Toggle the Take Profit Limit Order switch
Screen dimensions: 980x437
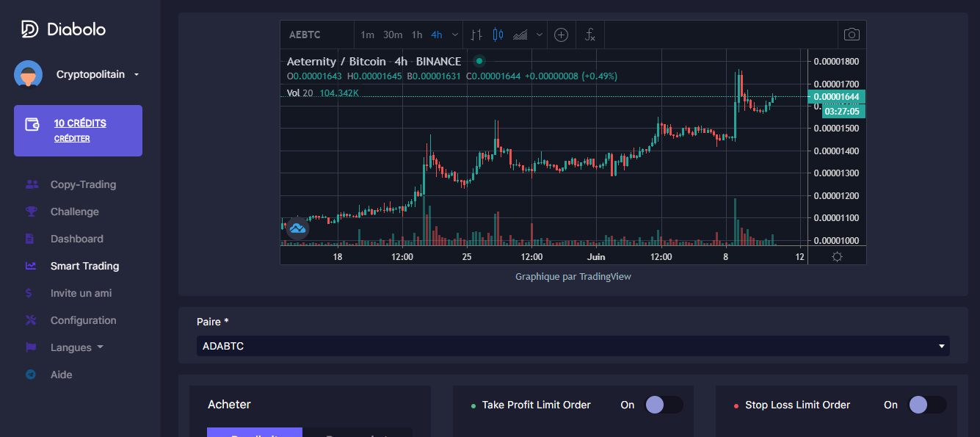[664, 405]
